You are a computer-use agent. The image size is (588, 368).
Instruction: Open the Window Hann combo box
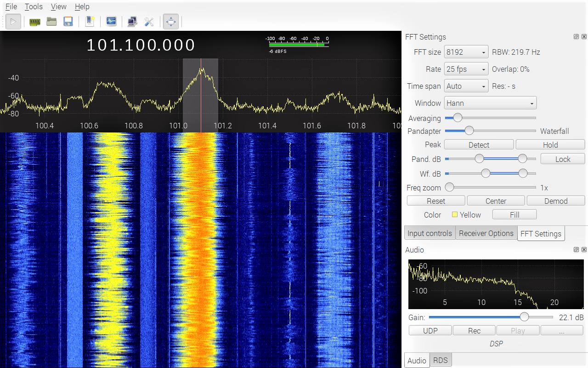click(x=490, y=103)
